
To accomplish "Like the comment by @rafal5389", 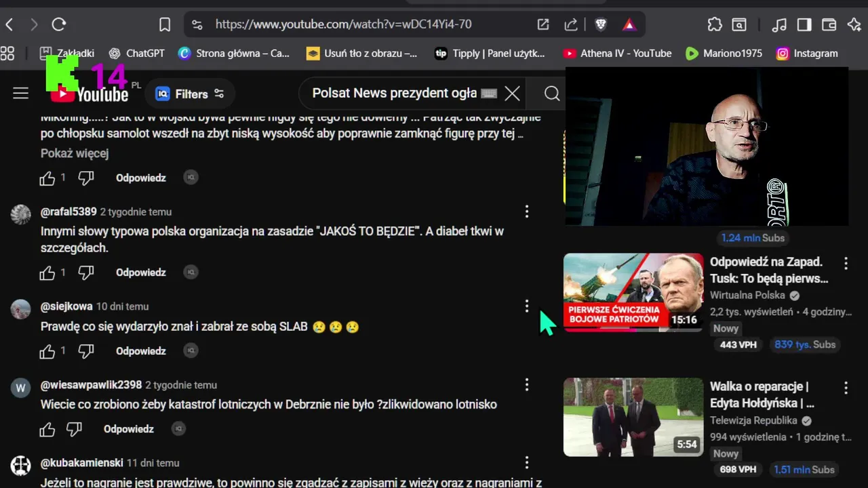I will (x=47, y=272).
